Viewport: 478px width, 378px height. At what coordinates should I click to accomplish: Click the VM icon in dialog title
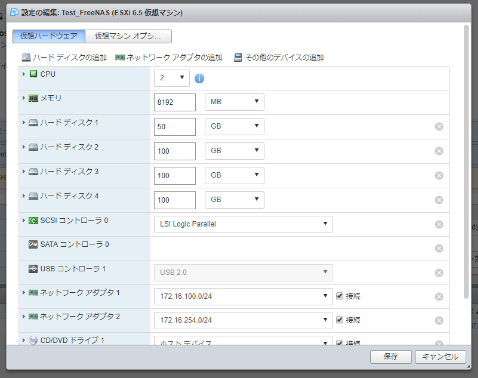tap(14, 13)
